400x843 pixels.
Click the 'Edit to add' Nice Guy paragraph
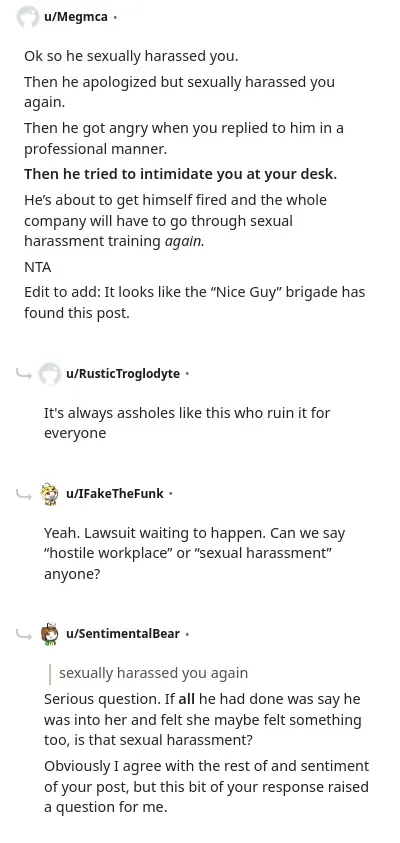(x=194, y=302)
